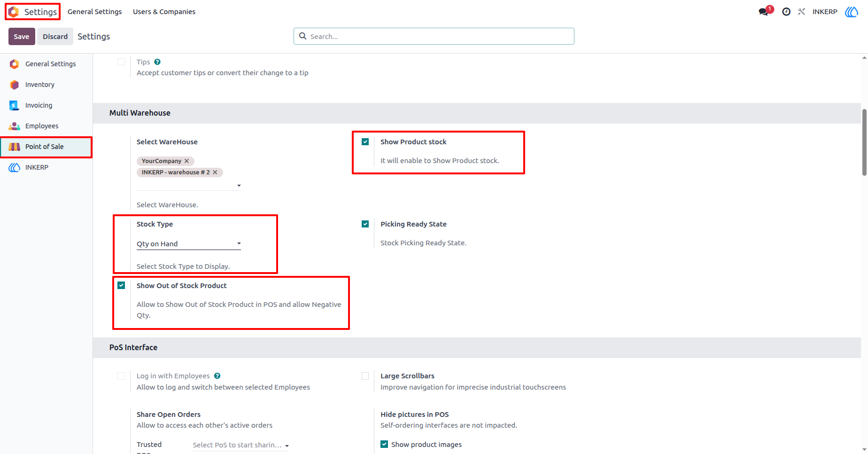Viewport: 868px width, 454px height.
Task: Select the Employees settings tab
Action: (x=46, y=126)
